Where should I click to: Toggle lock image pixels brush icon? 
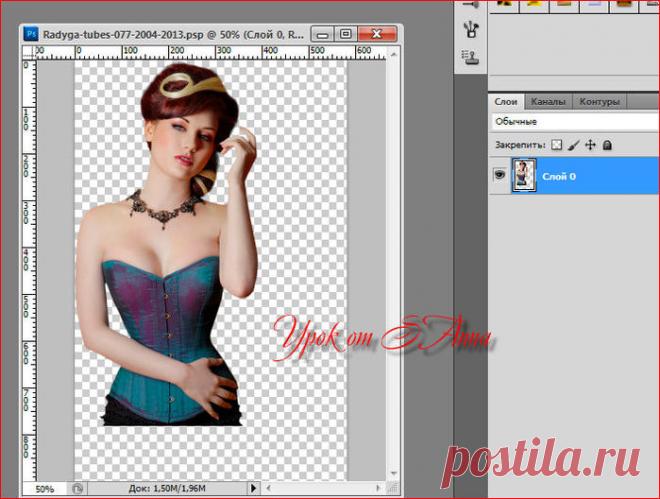(x=574, y=145)
